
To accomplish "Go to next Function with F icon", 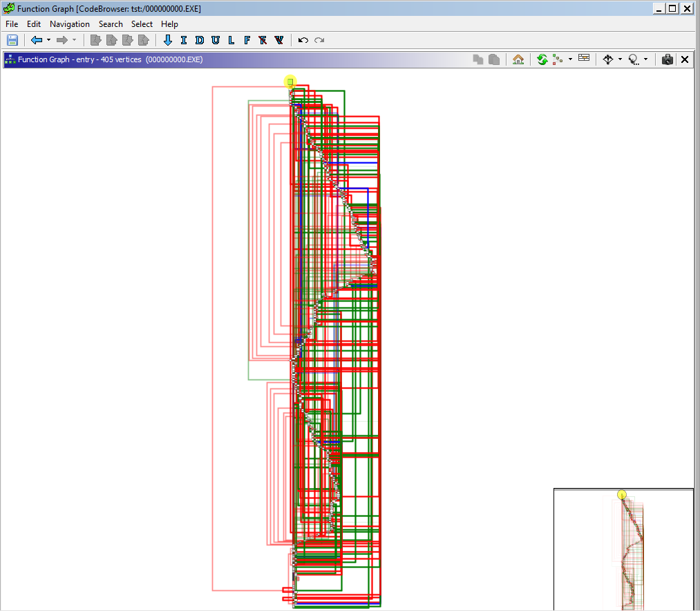I will pos(247,40).
